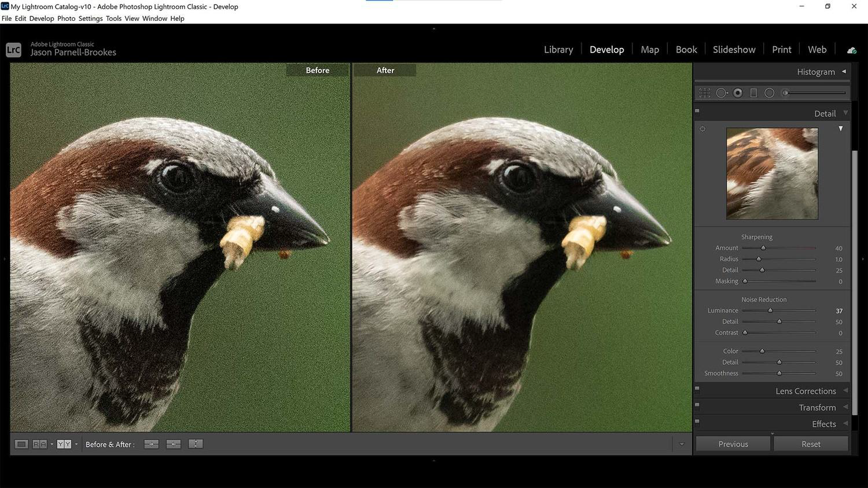Viewport: 868px width, 488px height.
Task: Click the Sharpening Amount value 40
Action: click(x=838, y=249)
